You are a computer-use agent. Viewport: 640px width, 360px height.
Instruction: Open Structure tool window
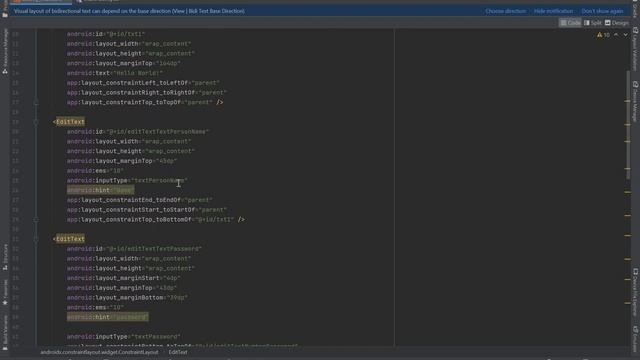(5, 257)
